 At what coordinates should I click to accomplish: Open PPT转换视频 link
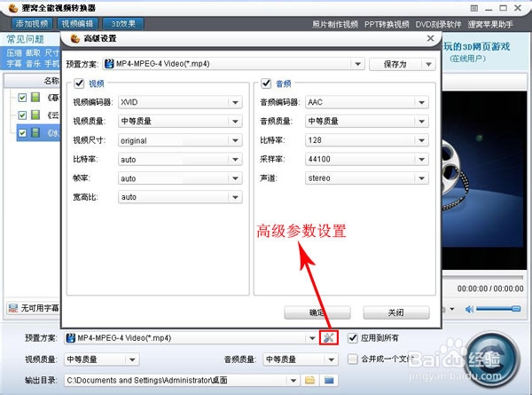pyautogui.click(x=387, y=25)
